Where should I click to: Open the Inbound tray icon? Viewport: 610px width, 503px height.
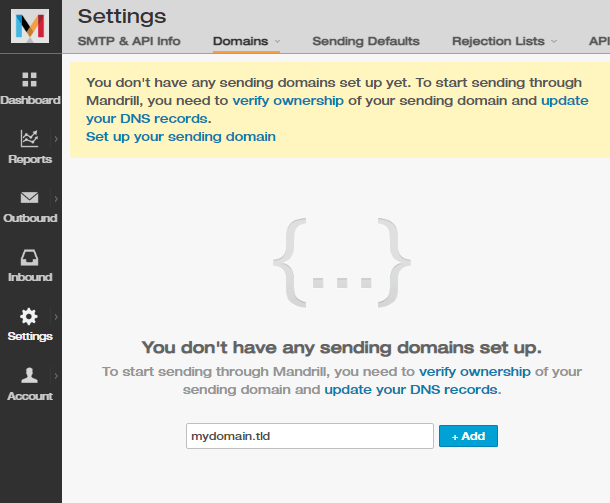(x=30, y=257)
